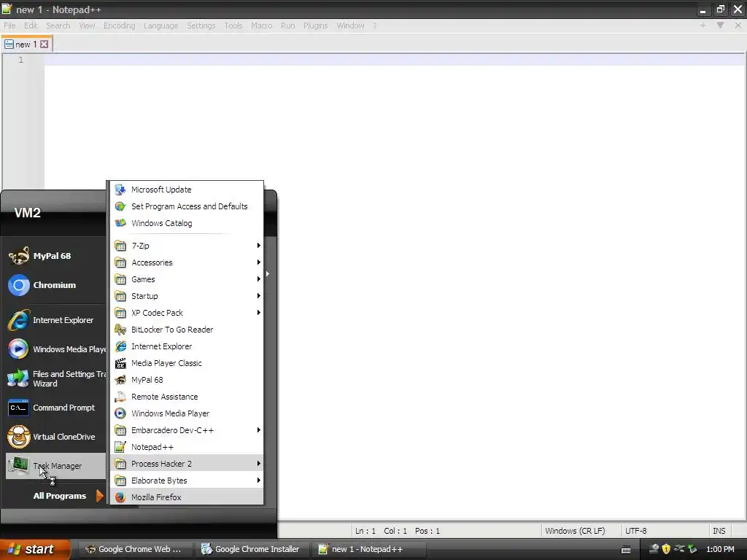Click new 1 - Notepad++ taskbar button
The image size is (747, 560).
pyautogui.click(x=368, y=549)
